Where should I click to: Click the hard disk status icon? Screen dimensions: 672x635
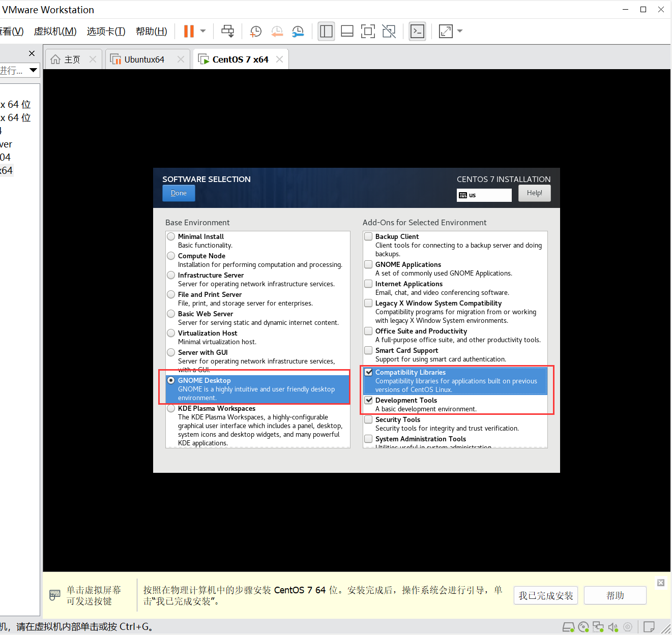569,627
